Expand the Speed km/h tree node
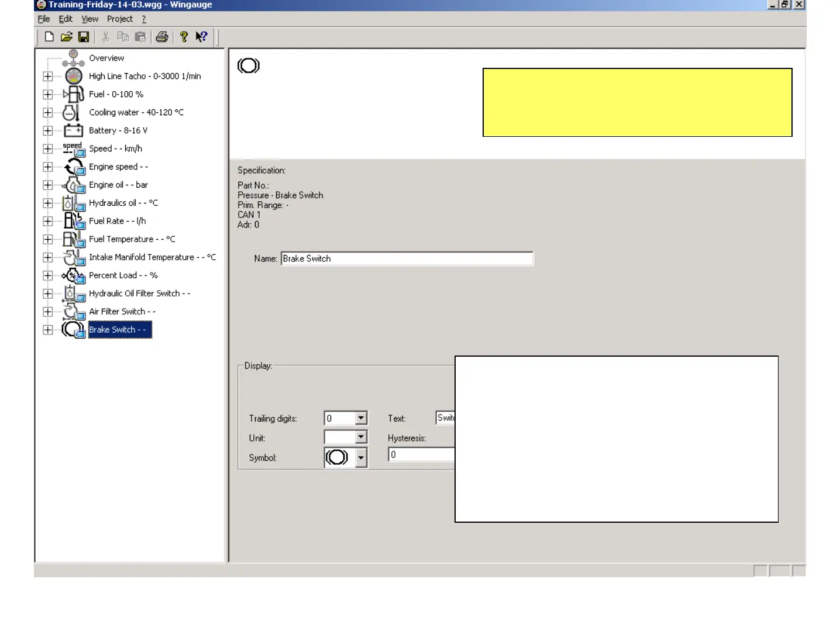840x628 pixels. pyautogui.click(x=48, y=149)
